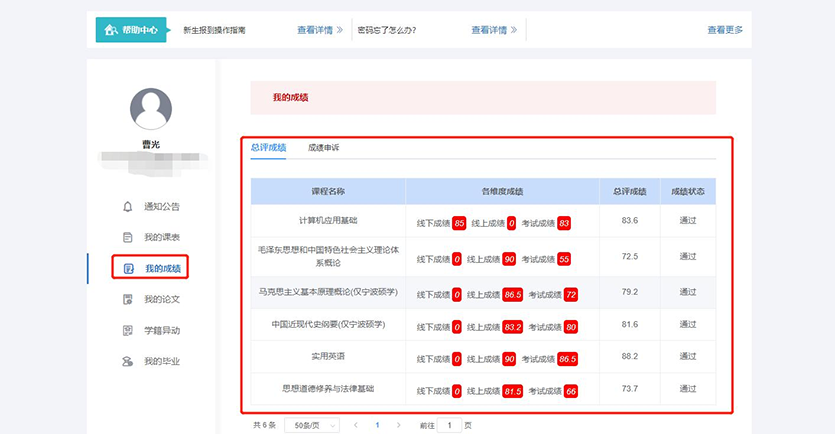Open the 50条/页 page size dropdown
Viewport: 835px width, 434px height.
click(x=312, y=425)
